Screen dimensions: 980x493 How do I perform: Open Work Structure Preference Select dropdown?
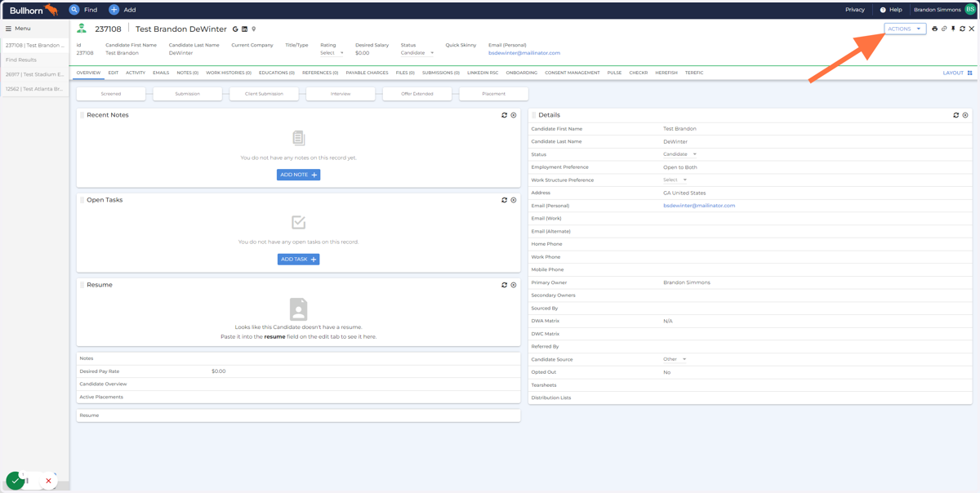[675, 180]
